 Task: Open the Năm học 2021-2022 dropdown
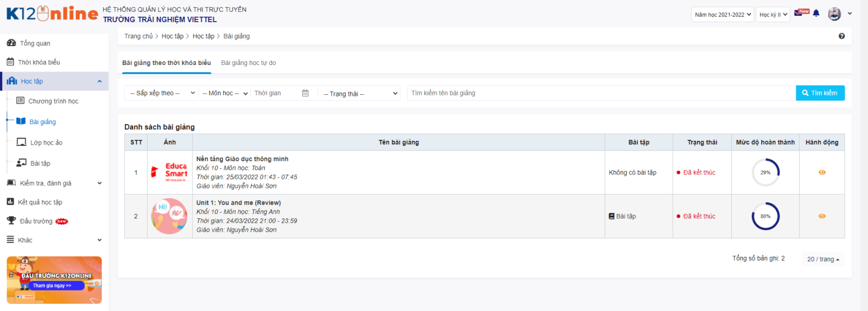pyautogui.click(x=723, y=15)
